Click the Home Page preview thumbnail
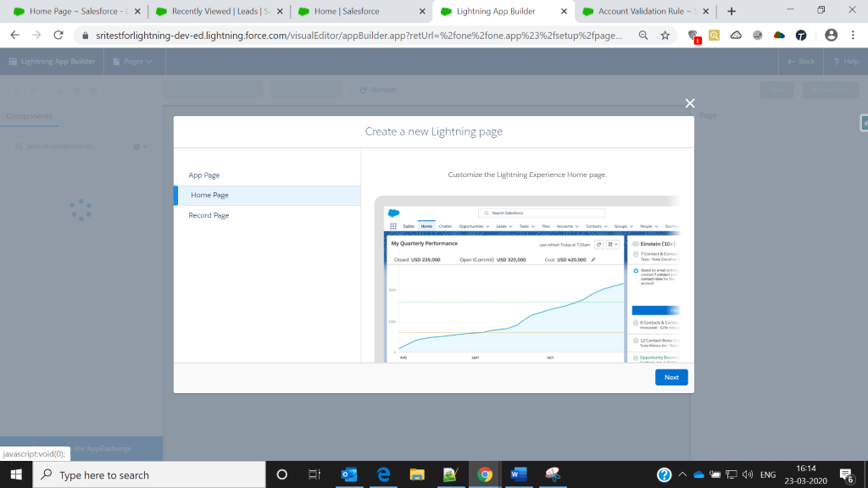The width and height of the screenshot is (868, 488). (526, 280)
